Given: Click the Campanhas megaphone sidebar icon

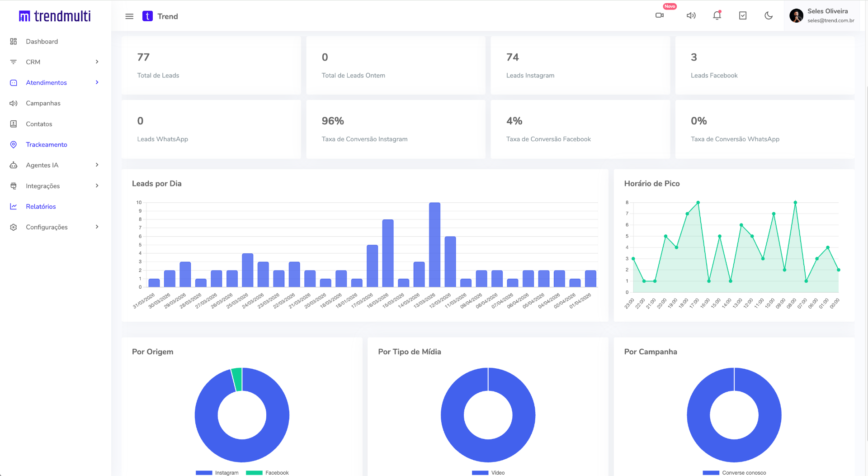Looking at the screenshot, I should click(14, 103).
